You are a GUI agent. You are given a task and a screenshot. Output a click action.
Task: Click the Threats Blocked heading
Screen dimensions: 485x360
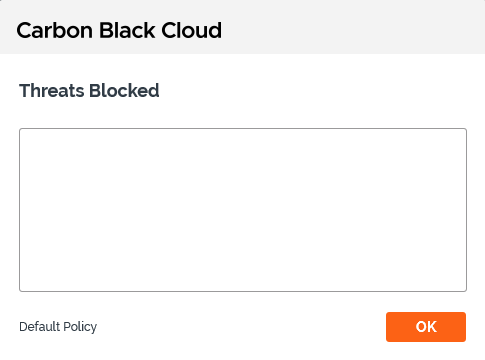pyautogui.click(x=89, y=91)
